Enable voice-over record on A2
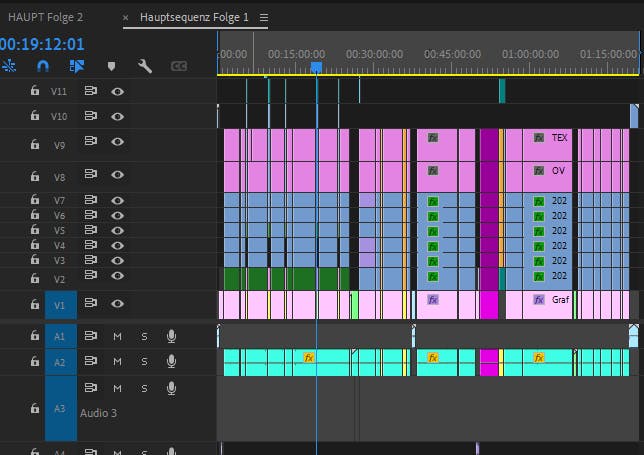 click(172, 361)
